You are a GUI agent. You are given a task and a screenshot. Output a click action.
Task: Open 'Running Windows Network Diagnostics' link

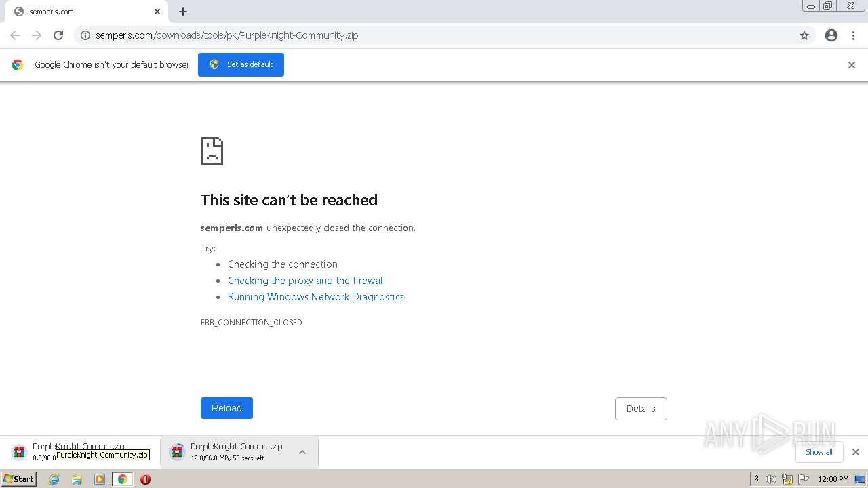click(x=316, y=297)
